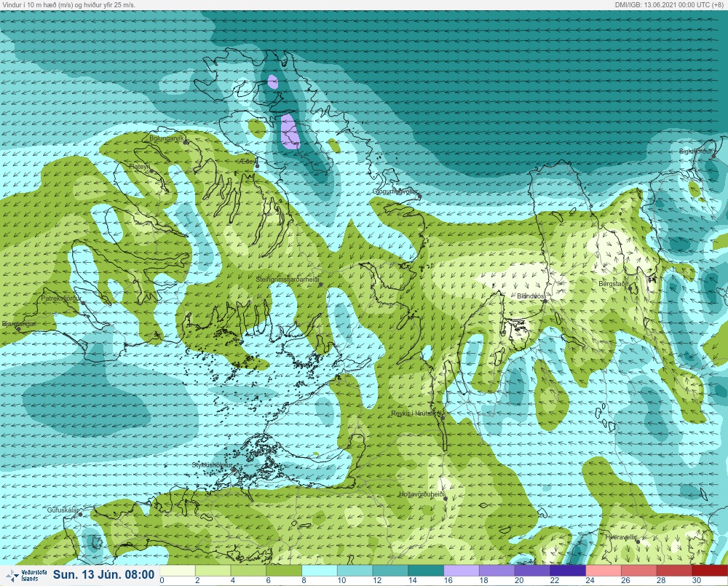The height and width of the screenshot is (586, 728).
Task: Select the Gjögurflugvöllur station label
Action: (x=395, y=191)
